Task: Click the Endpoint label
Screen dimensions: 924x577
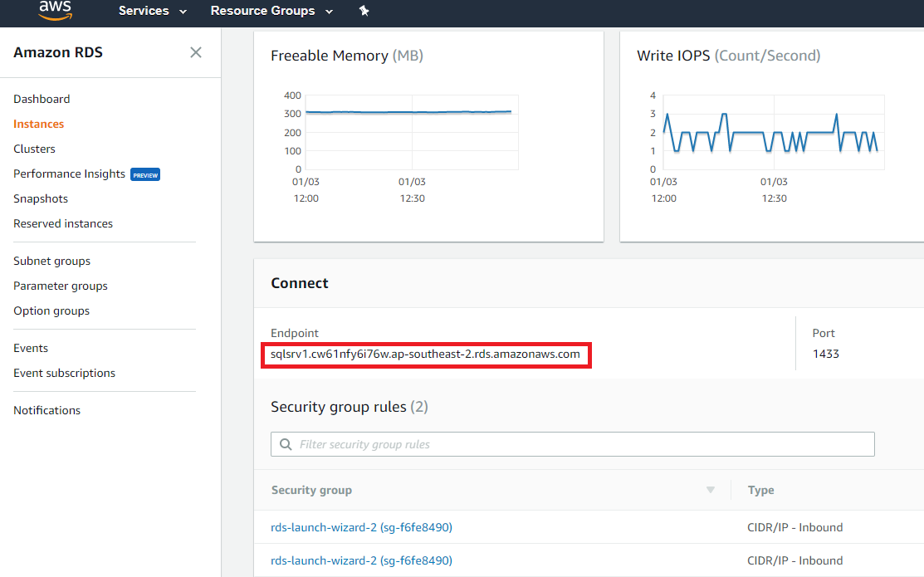Action: tap(295, 333)
